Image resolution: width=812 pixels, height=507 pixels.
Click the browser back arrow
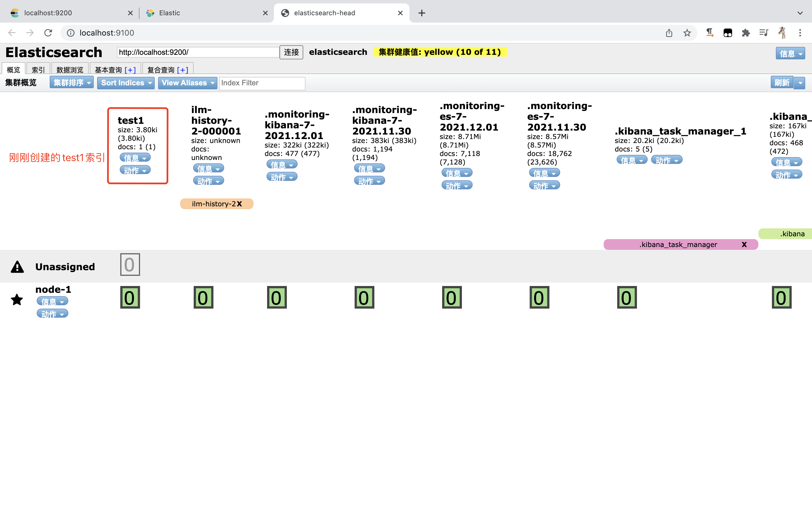(x=12, y=32)
